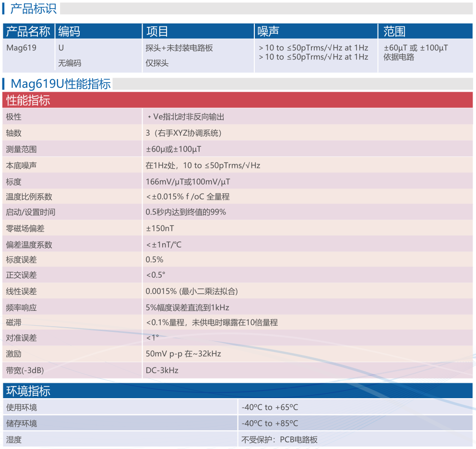Click the "湿度" row label

[14, 439]
